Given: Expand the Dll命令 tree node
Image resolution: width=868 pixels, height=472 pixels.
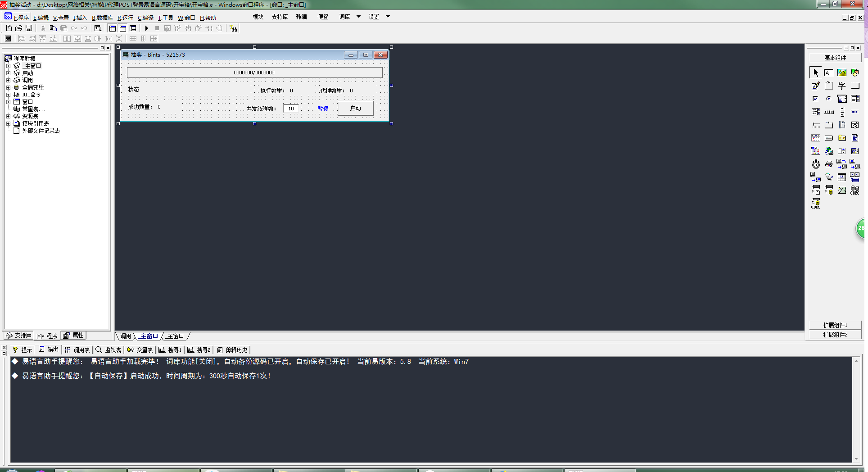Looking at the screenshot, I should [8, 95].
